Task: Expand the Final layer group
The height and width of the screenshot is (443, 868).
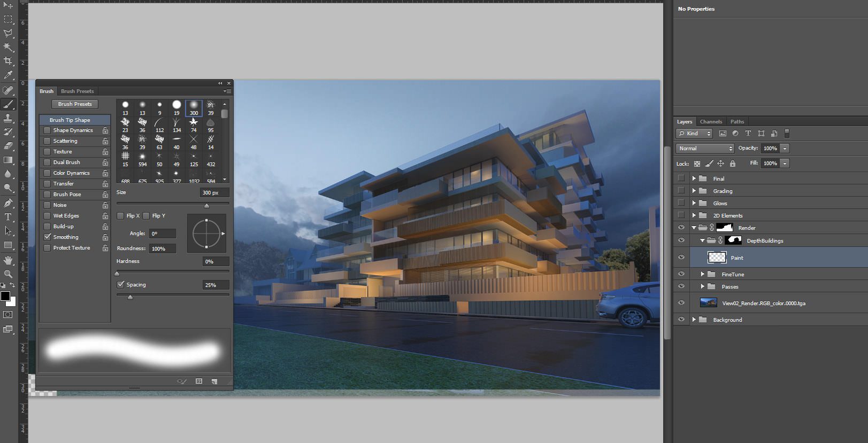Action: (694, 178)
